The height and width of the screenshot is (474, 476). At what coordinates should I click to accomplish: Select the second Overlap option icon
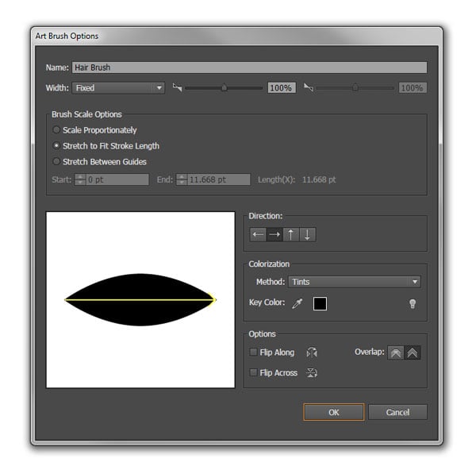pos(413,353)
